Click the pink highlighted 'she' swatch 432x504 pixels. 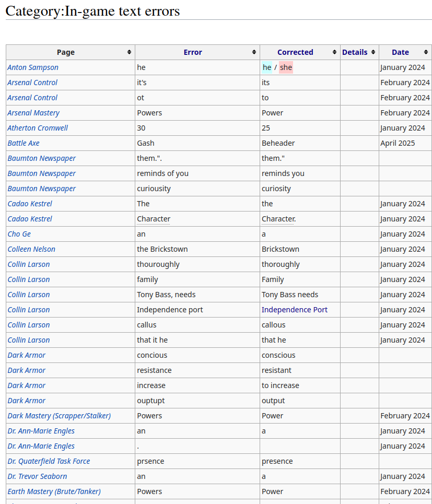(x=286, y=67)
